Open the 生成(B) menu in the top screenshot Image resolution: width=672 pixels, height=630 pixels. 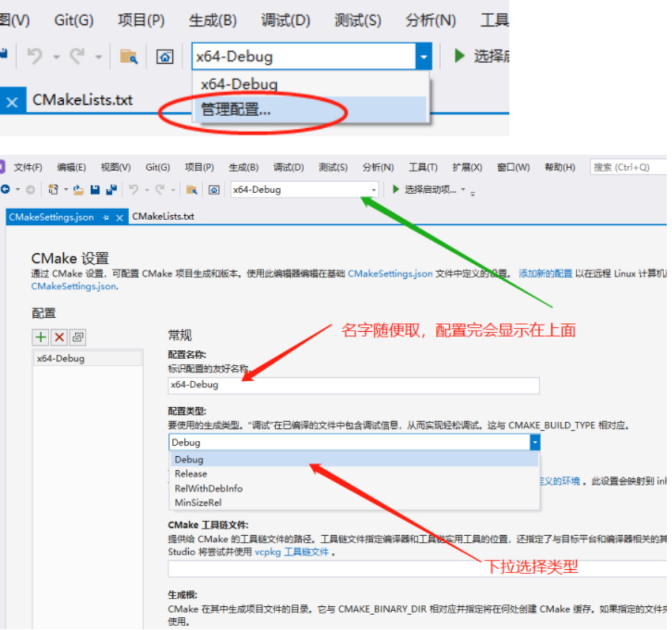coord(212,20)
